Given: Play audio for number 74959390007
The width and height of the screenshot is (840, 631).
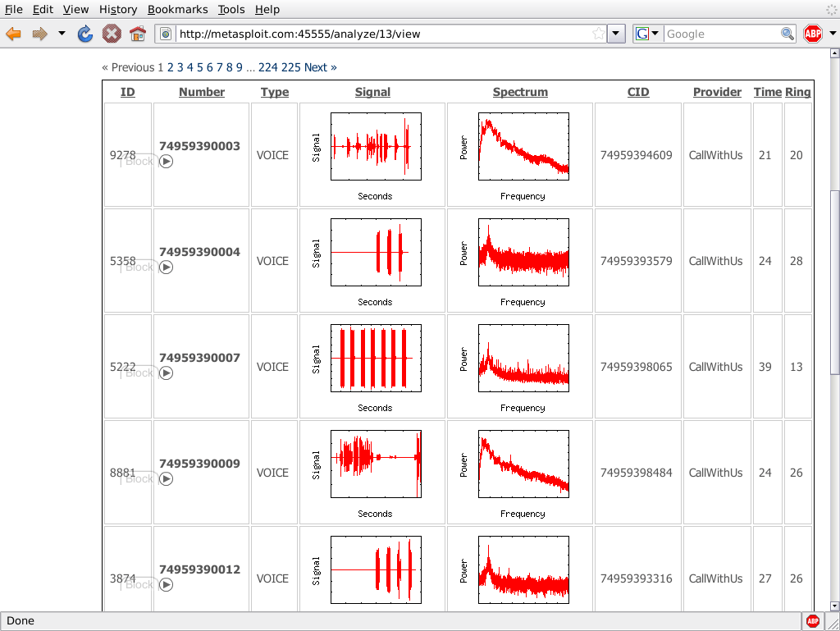Looking at the screenshot, I should point(166,373).
